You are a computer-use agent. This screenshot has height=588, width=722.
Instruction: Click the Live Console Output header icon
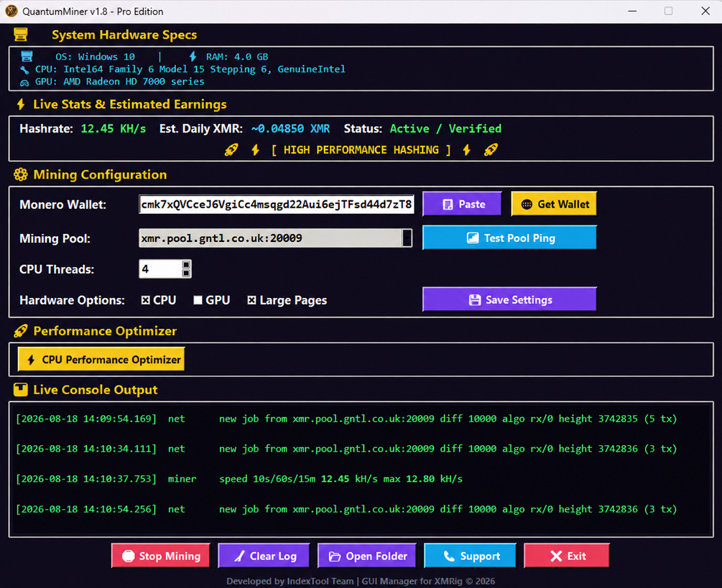click(20, 390)
